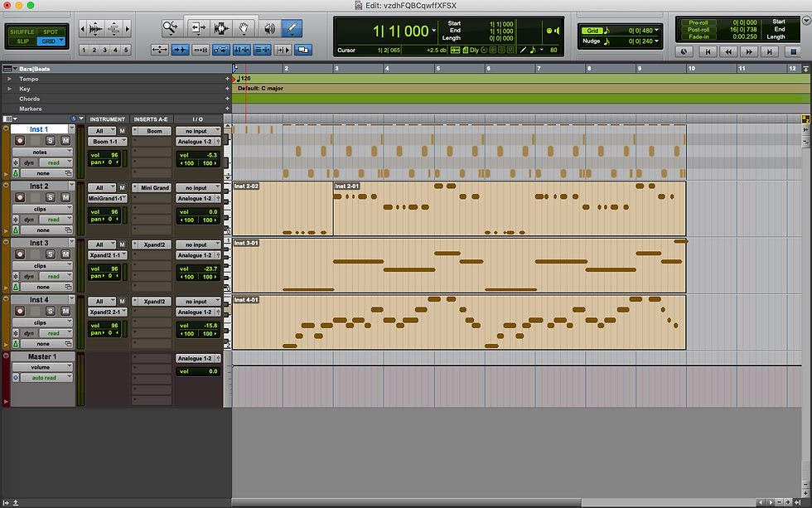Recall zoom preset 5
The width and height of the screenshot is (812, 508).
click(126, 50)
